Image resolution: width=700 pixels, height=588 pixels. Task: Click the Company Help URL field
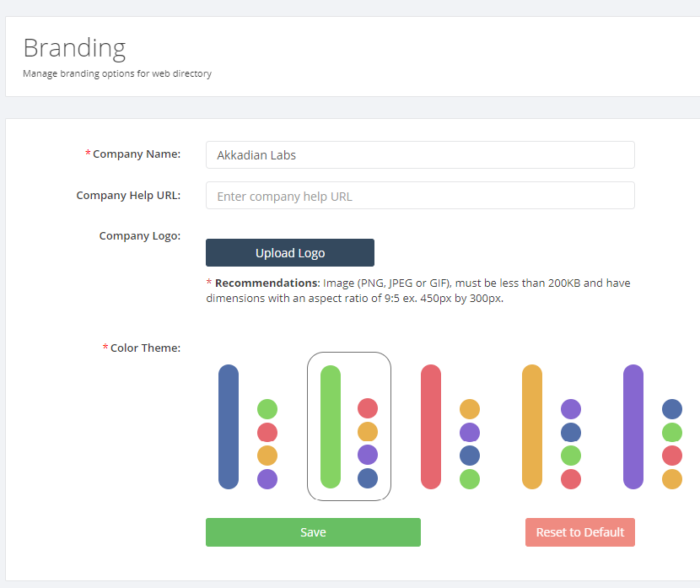click(420, 196)
